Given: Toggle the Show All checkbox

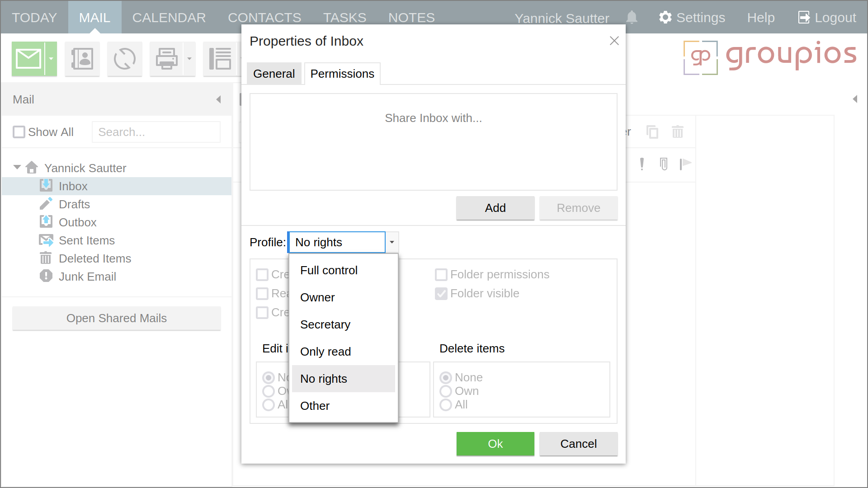Looking at the screenshot, I should click(19, 132).
